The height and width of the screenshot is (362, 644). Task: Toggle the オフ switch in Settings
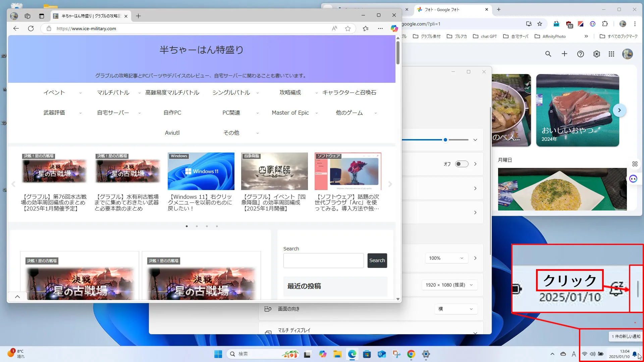tap(462, 164)
